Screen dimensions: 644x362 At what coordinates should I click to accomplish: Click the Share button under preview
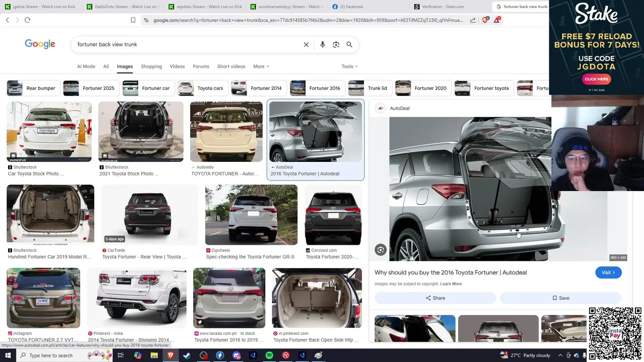pyautogui.click(x=435, y=298)
